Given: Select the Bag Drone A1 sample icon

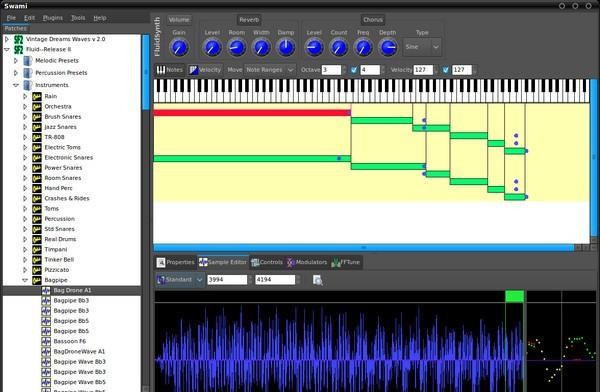Looking at the screenshot, I should tap(46, 290).
